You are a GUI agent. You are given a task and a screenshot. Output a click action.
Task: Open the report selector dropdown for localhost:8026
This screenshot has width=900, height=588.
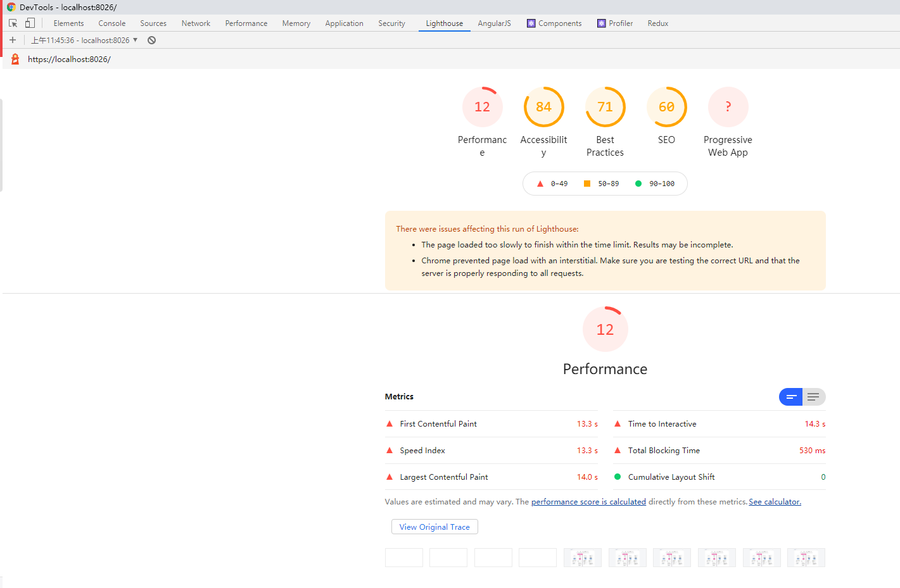84,40
